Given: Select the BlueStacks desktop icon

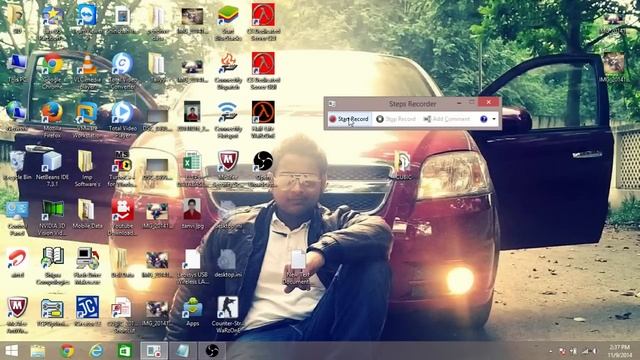Looking at the screenshot, I should (x=228, y=22).
